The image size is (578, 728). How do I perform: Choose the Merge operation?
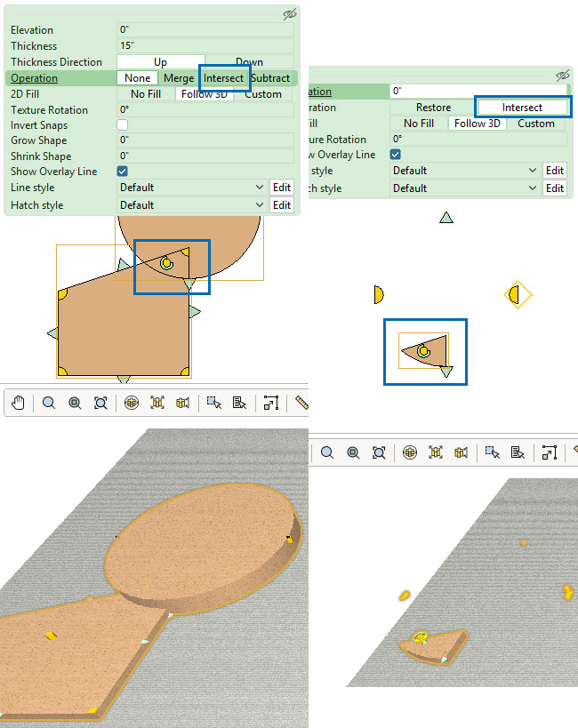point(179,78)
